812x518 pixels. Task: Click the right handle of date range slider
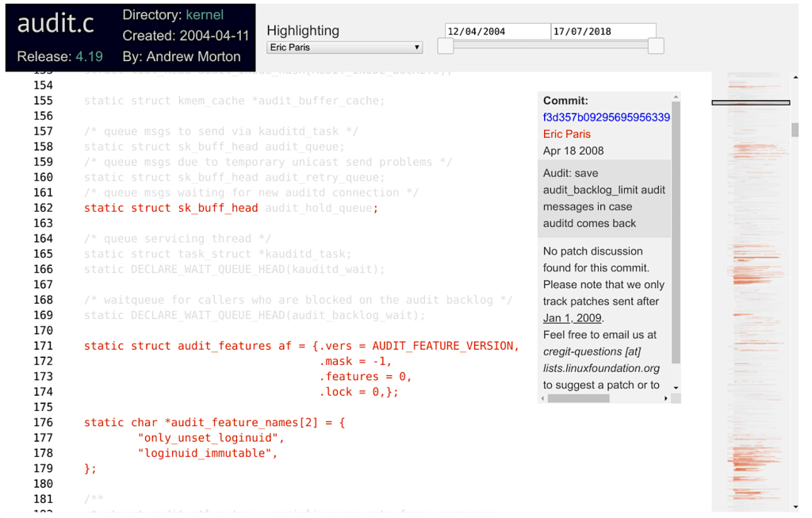656,47
